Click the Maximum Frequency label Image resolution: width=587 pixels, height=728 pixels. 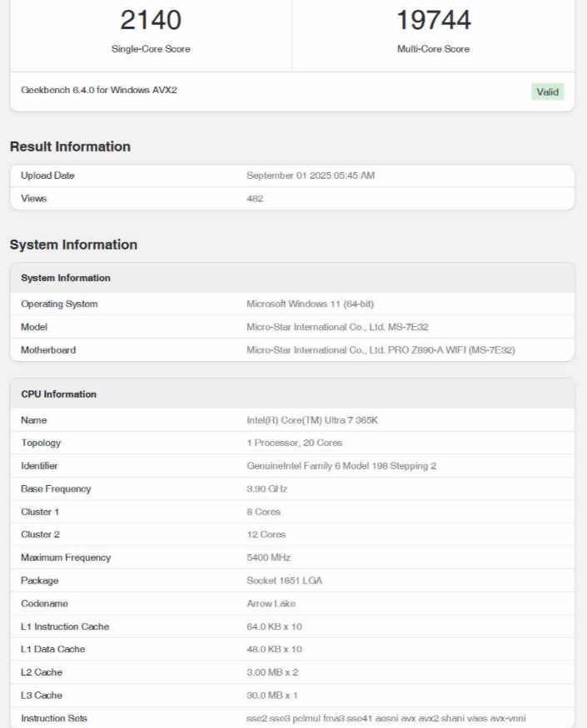click(66, 557)
